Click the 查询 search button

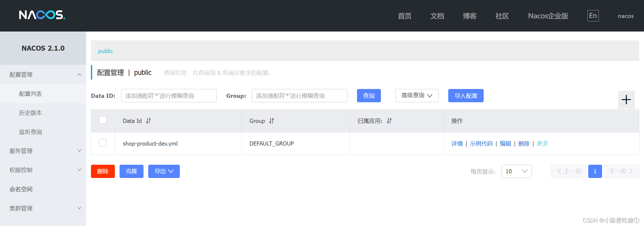[369, 95]
